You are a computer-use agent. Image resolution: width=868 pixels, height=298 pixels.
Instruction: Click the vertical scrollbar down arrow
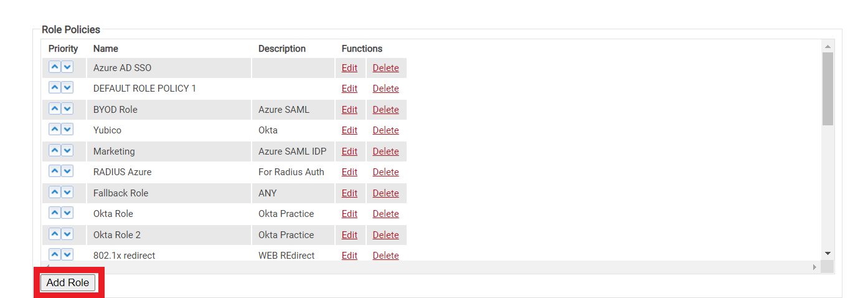[x=828, y=253]
